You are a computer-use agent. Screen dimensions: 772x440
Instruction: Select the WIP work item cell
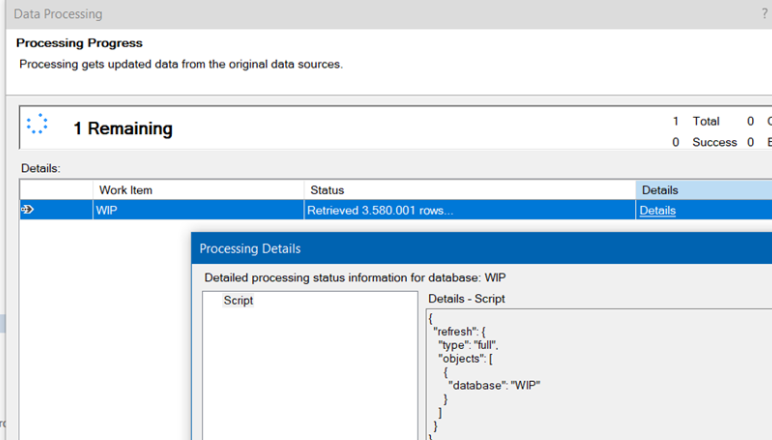click(198, 210)
